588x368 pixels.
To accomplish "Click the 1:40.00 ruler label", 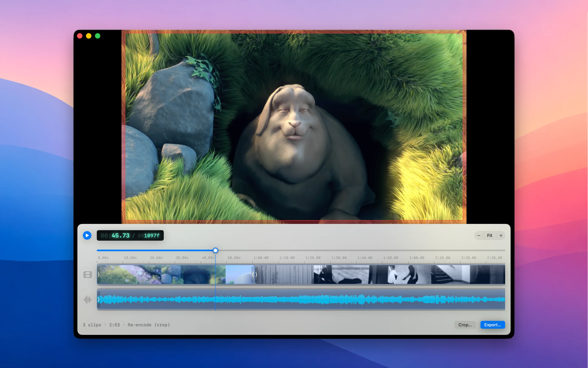I will coord(365,258).
